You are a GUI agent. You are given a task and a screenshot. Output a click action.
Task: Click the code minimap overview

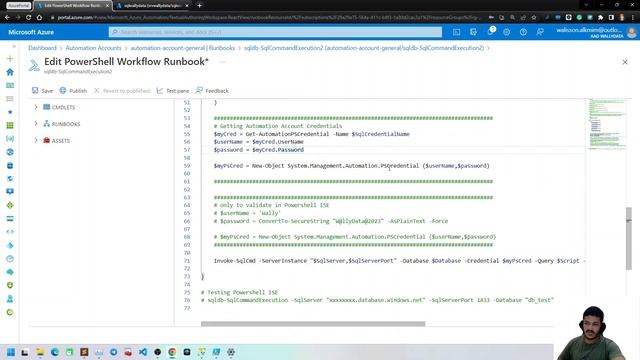(607, 124)
